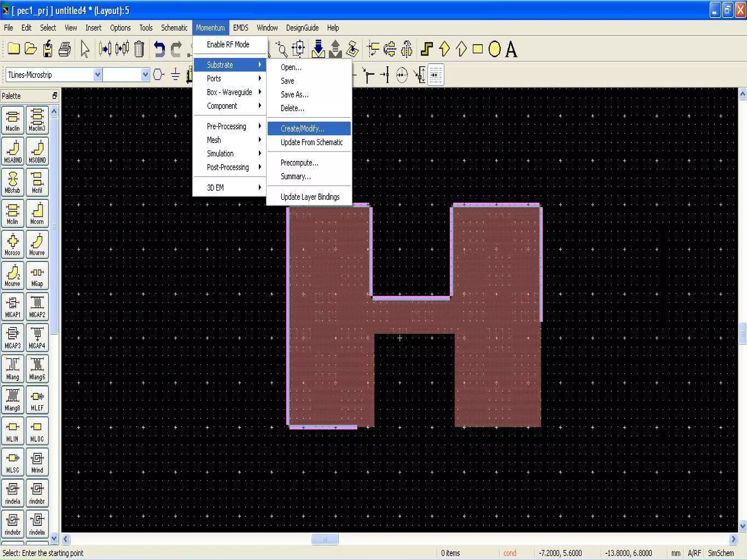This screenshot has height=560, width=747.
Task: Click the Undo arrow toolbar icon
Action: (159, 49)
